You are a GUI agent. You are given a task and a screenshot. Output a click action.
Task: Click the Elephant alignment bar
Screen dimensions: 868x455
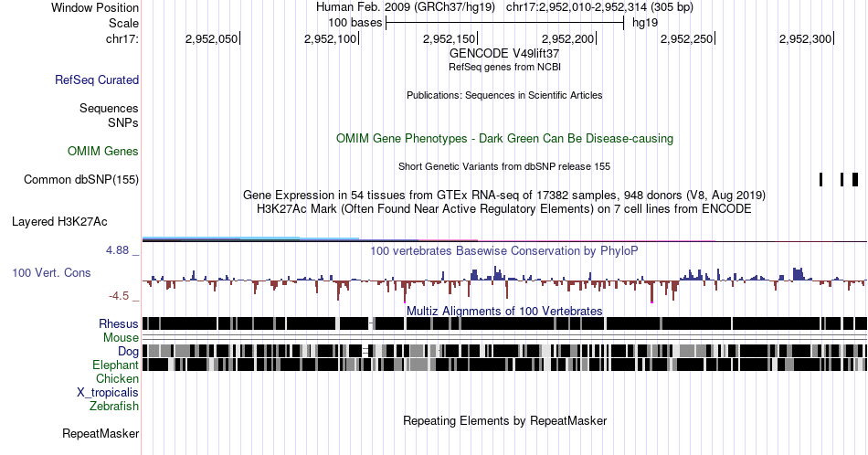point(504,365)
